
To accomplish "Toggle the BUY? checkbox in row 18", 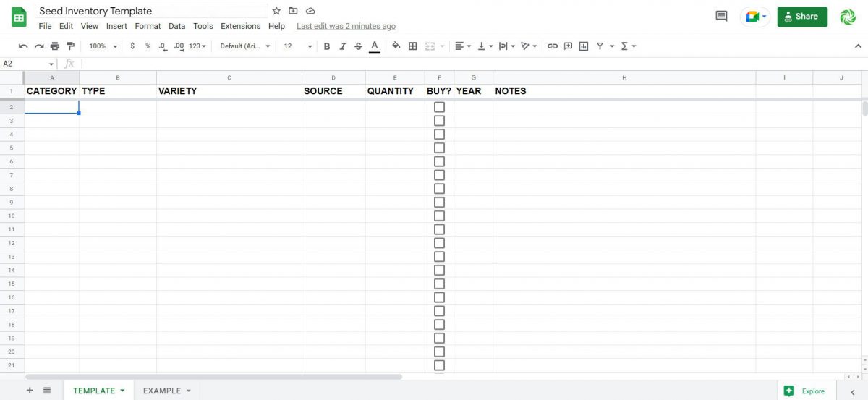I will point(439,324).
